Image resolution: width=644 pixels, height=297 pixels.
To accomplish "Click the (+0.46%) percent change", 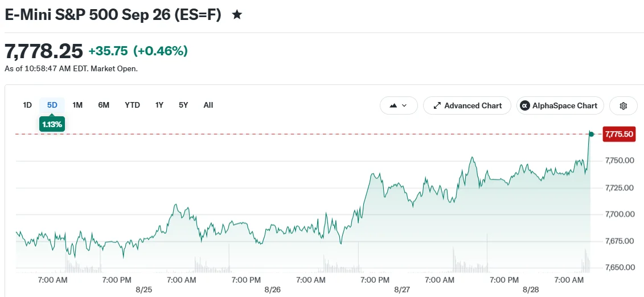I will coord(160,51).
